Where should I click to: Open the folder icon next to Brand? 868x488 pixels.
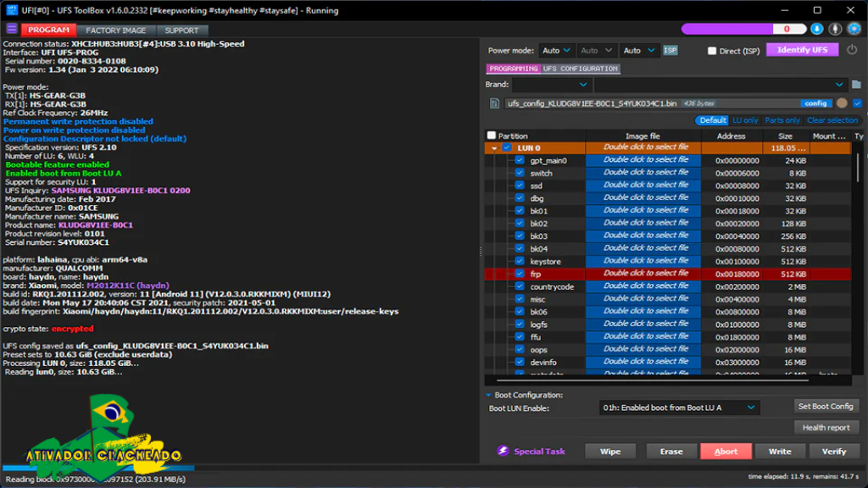tap(856, 85)
